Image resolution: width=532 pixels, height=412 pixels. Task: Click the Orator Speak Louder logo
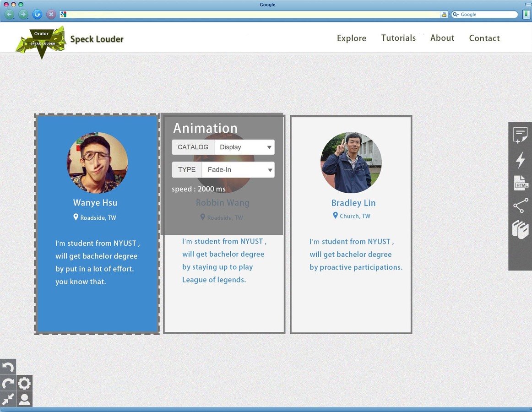point(41,42)
